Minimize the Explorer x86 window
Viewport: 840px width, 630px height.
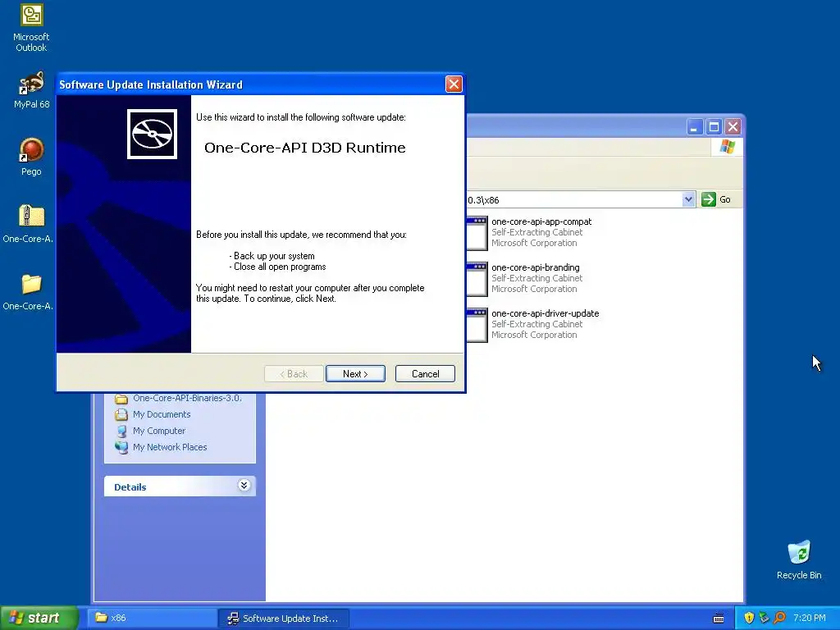(x=694, y=127)
